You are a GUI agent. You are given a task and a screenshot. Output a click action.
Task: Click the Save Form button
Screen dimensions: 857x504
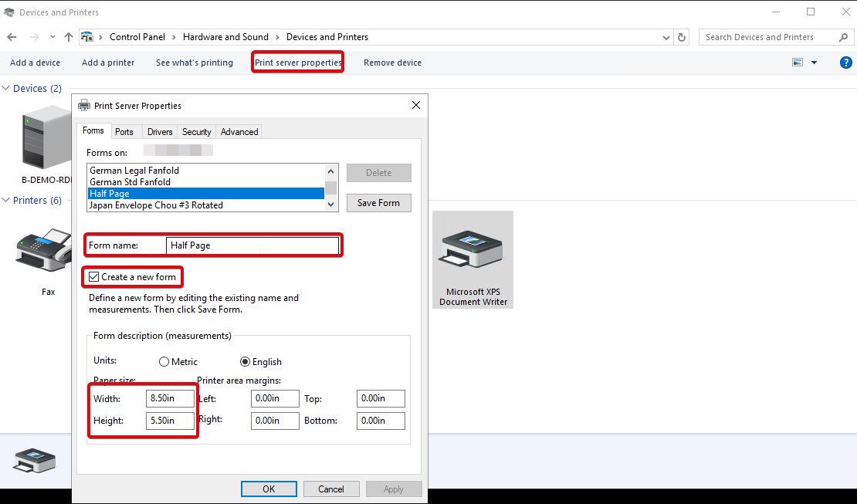pyautogui.click(x=378, y=203)
